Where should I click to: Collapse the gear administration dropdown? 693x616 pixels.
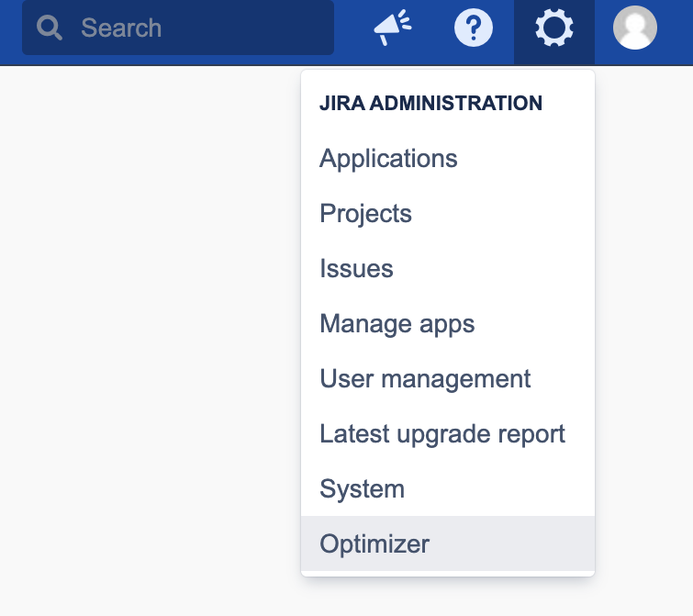click(554, 29)
